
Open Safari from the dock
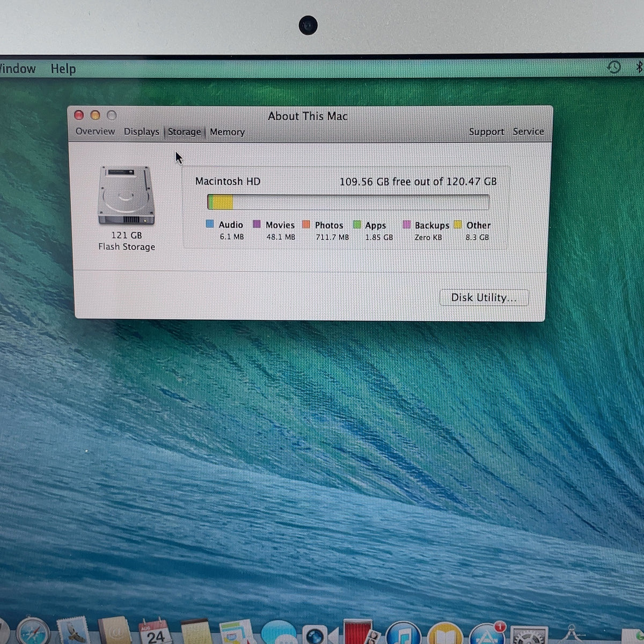(x=33, y=631)
